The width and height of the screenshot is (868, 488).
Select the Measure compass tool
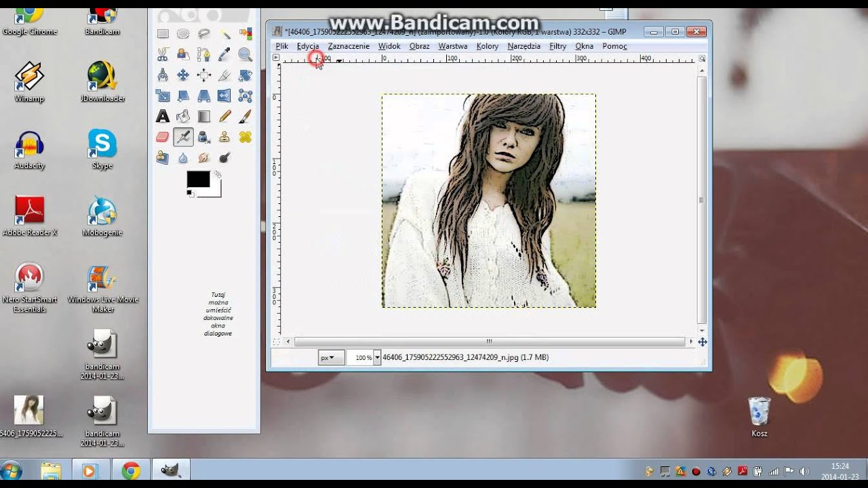(163, 75)
